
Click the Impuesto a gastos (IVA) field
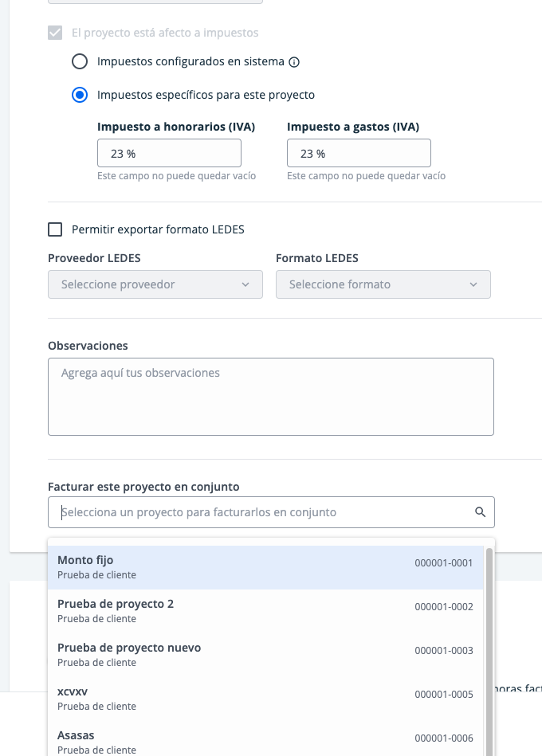pos(359,153)
